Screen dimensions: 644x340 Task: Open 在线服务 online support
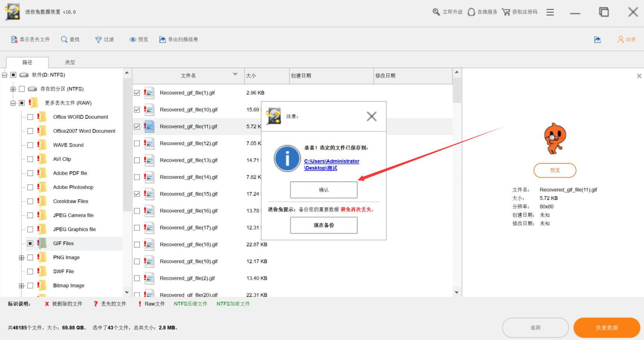(x=471, y=12)
